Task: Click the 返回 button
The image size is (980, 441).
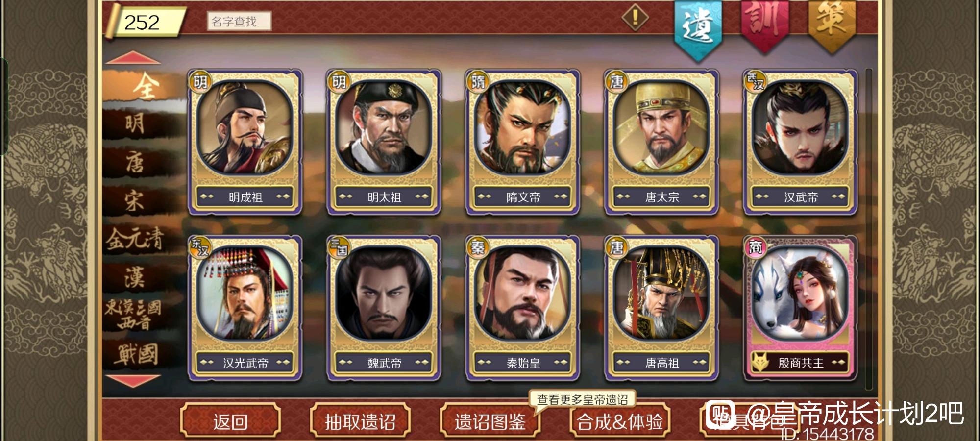Action: tap(230, 421)
